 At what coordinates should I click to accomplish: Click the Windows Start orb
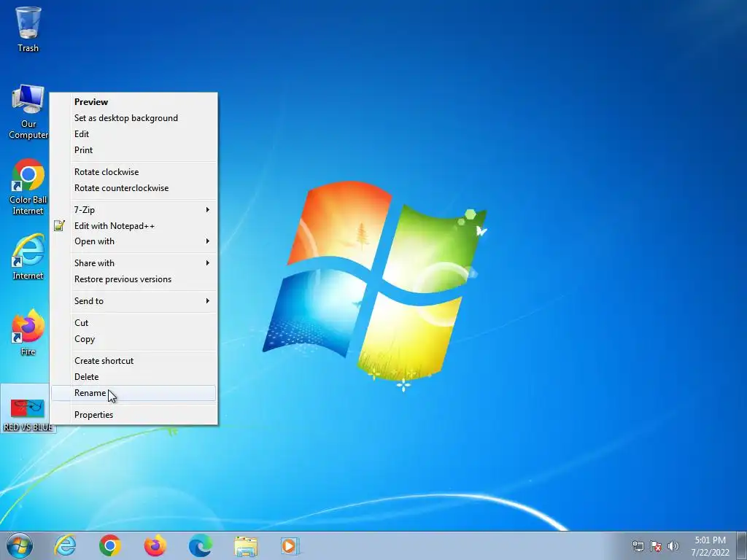[x=20, y=545]
